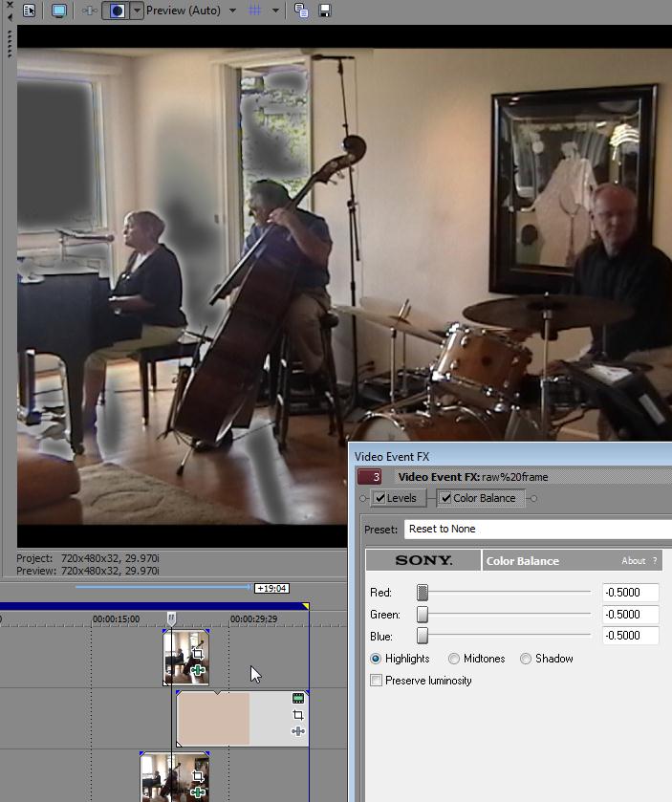672x802 pixels.
Task: Open the Preview (Auto) quality dropdown arrow
Action: (x=232, y=11)
